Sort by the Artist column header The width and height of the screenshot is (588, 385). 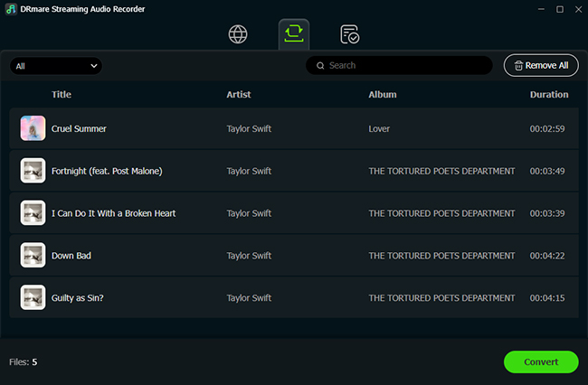pyautogui.click(x=239, y=94)
